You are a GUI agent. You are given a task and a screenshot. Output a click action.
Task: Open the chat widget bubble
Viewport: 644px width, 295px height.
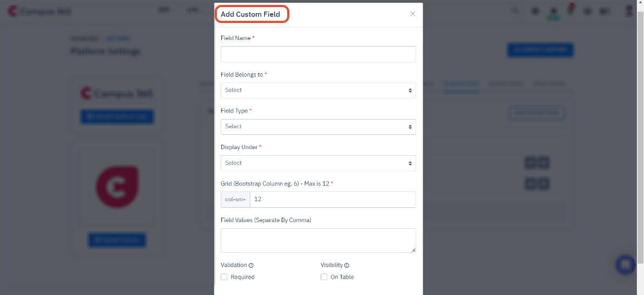tap(625, 265)
